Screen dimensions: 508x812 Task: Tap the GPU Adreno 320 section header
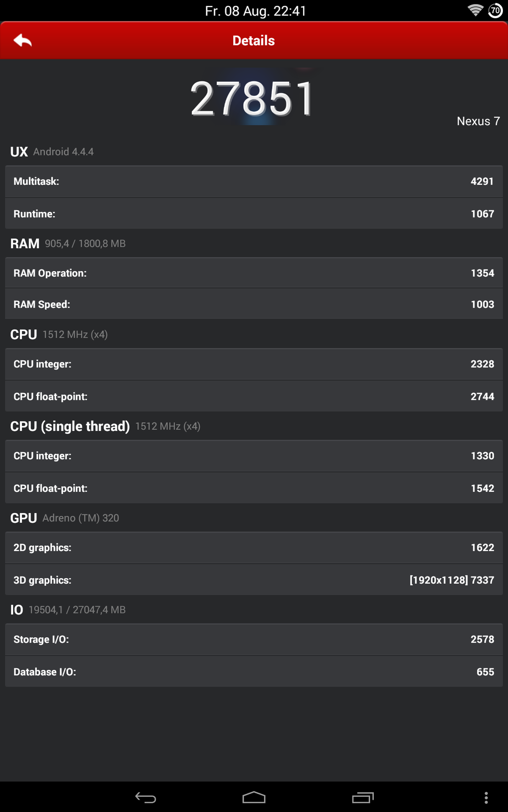click(x=65, y=518)
